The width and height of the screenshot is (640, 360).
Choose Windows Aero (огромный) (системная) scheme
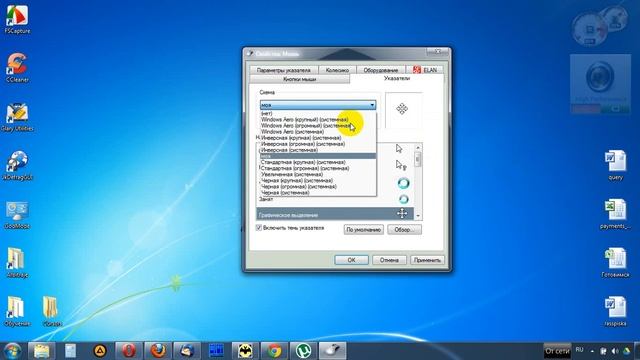(x=318, y=126)
